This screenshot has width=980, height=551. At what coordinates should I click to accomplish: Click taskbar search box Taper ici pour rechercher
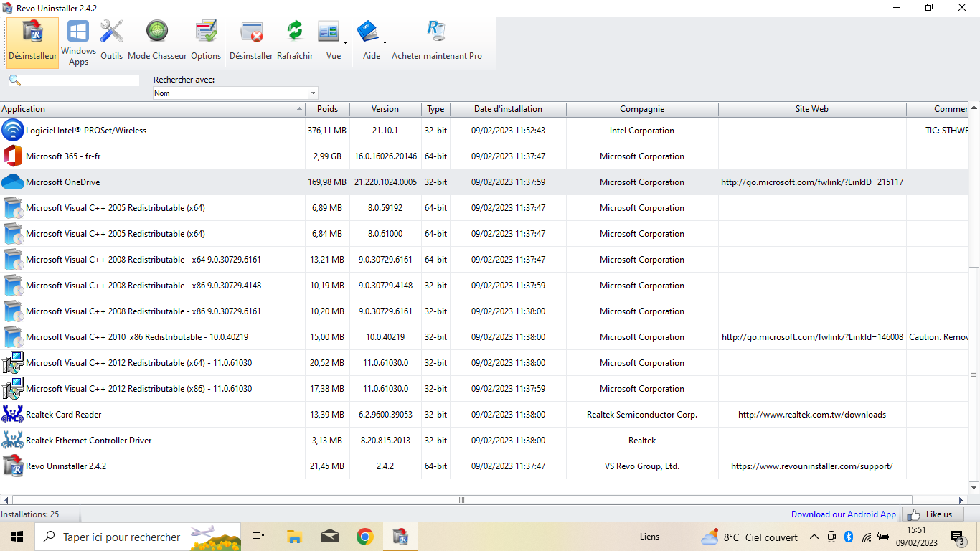pyautogui.click(x=139, y=537)
